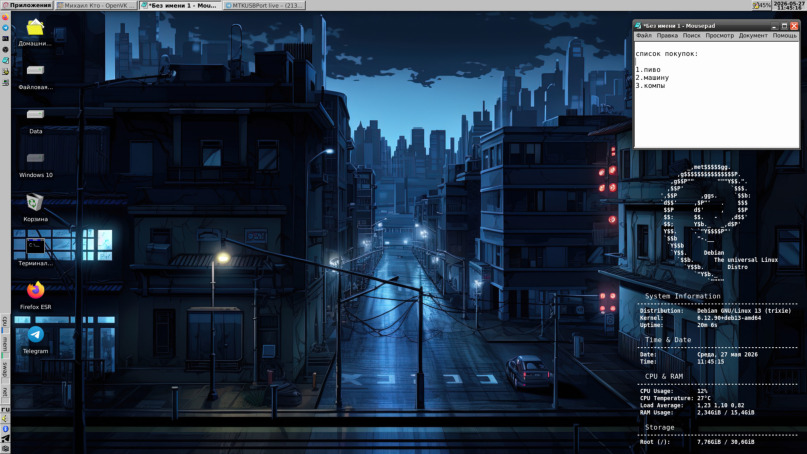The width and height of the screenshot is (807, 454).
Task: Click terminal launcher in left panel
Action: coord(5,39)
